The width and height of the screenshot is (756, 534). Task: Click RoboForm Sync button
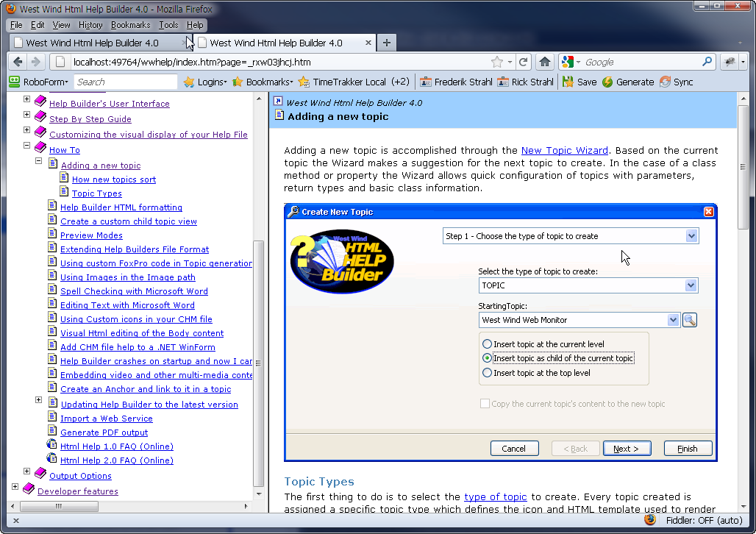676,82
